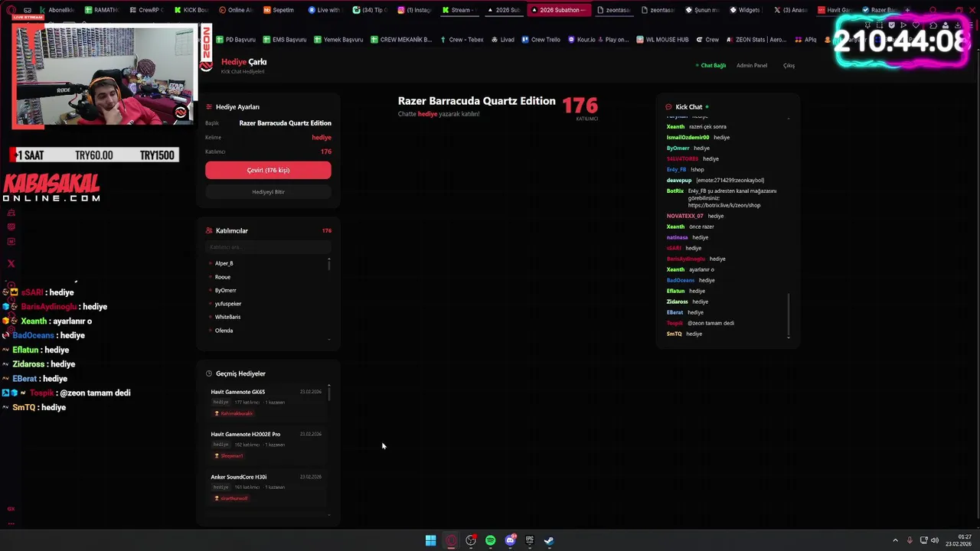The image size is (980, 551).
Task: Select participant ByOmerr in Katılımcılar list
Action: pyautogui.click(x=225, y=291)
